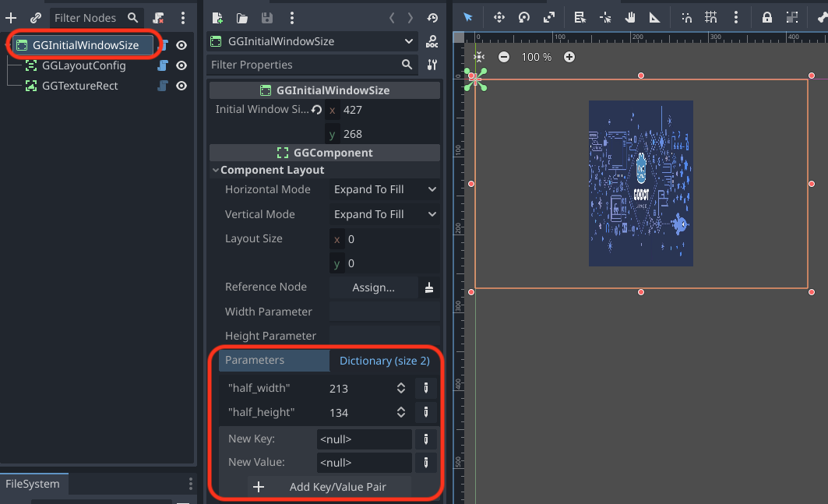Go to next edited object in Inspector
The width and height of the screenshot is (828, 504).
click(410, 18)
